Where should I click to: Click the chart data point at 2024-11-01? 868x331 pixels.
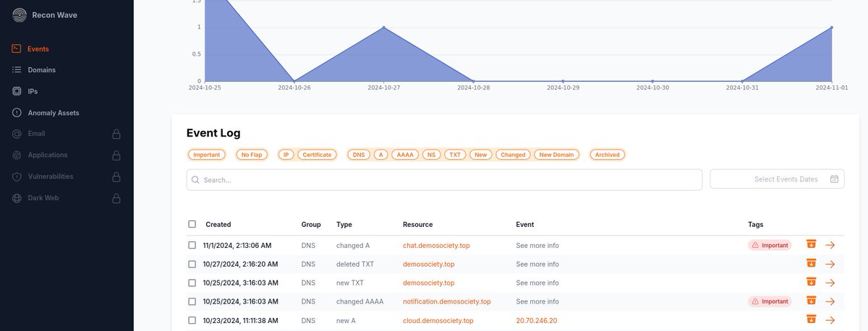pos(832,27)
